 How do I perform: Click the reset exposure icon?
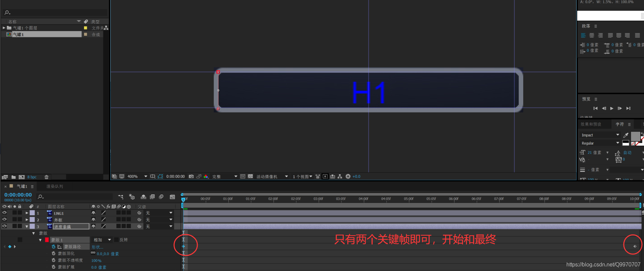[348, 176]
